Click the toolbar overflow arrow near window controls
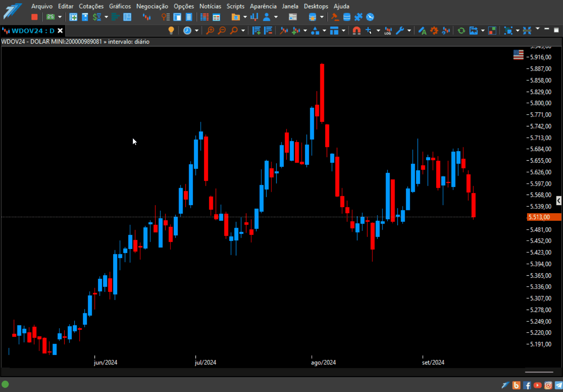 (538, 28)
